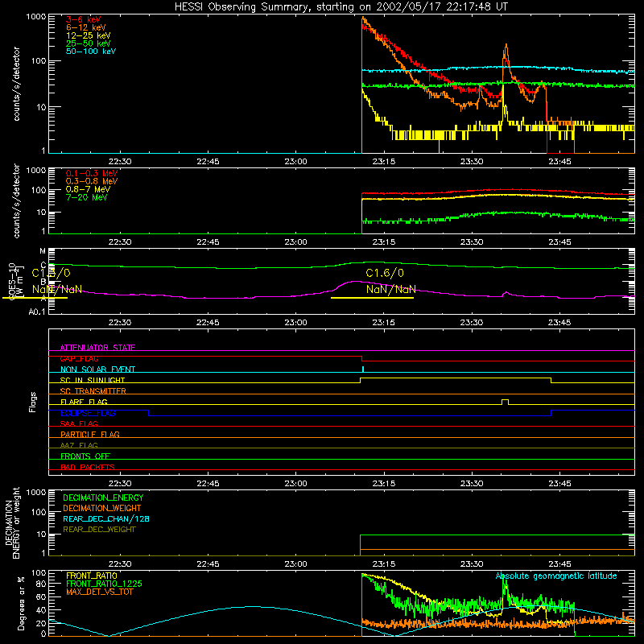Click the green FRONT_RATIO_1225 legend label
The width and height of the screenshot is (644, 644).
point(105,584)
